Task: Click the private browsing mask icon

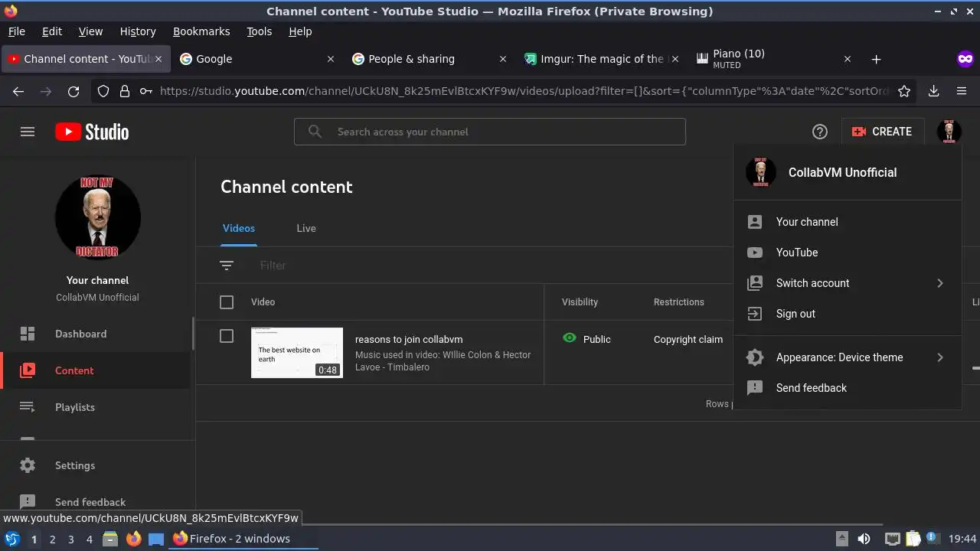Action: [965, 59]
